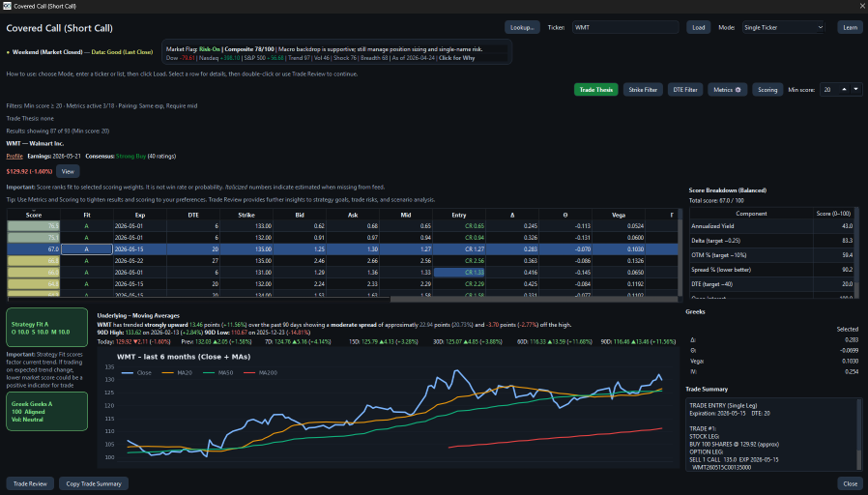Click the 2026-05-22 expiration cell
The image size is (868, 495).
tap(140, 261)
